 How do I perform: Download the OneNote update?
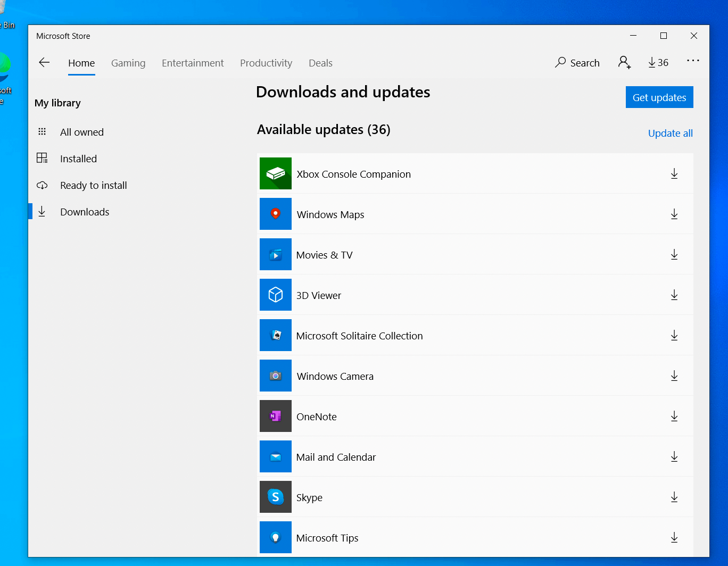coord(674,417)
